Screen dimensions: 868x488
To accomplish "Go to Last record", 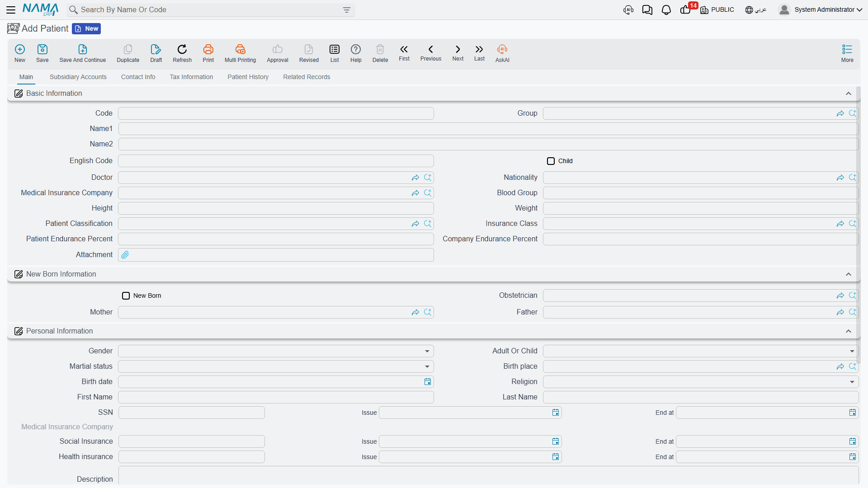I will point(479,53).
